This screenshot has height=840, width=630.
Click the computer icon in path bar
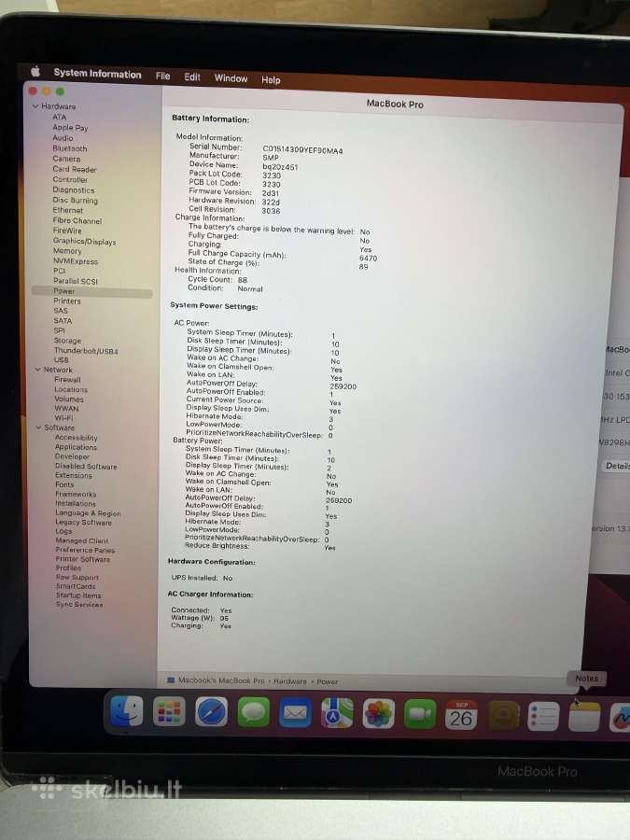point(171,679)
